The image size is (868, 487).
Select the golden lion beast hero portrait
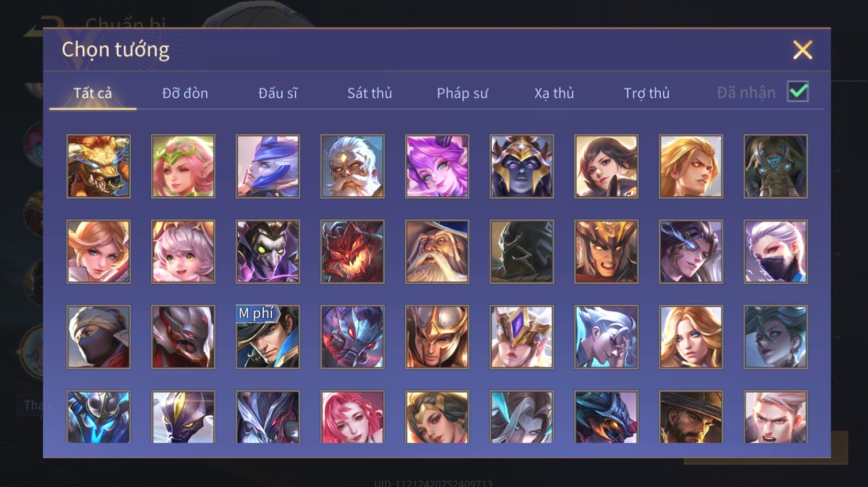(x=98, y=166)
